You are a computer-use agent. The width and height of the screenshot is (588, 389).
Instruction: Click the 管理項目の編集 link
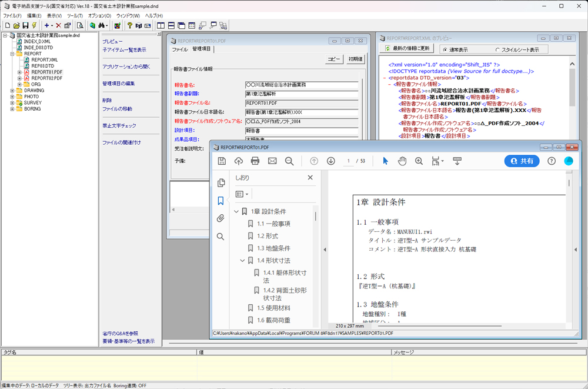coord(119,84)
